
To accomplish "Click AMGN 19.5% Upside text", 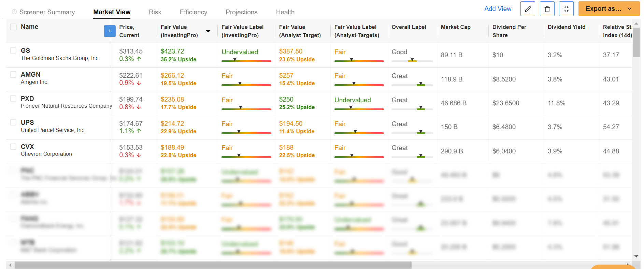I will [178, 83].
